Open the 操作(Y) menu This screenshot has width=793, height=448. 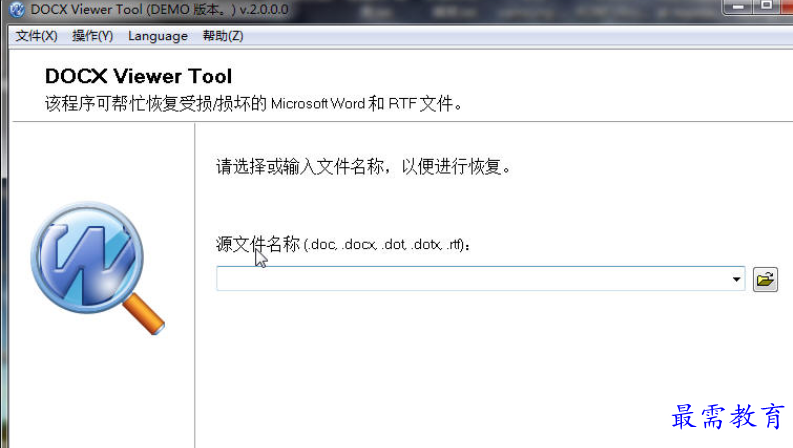click(x=93, y=36)
